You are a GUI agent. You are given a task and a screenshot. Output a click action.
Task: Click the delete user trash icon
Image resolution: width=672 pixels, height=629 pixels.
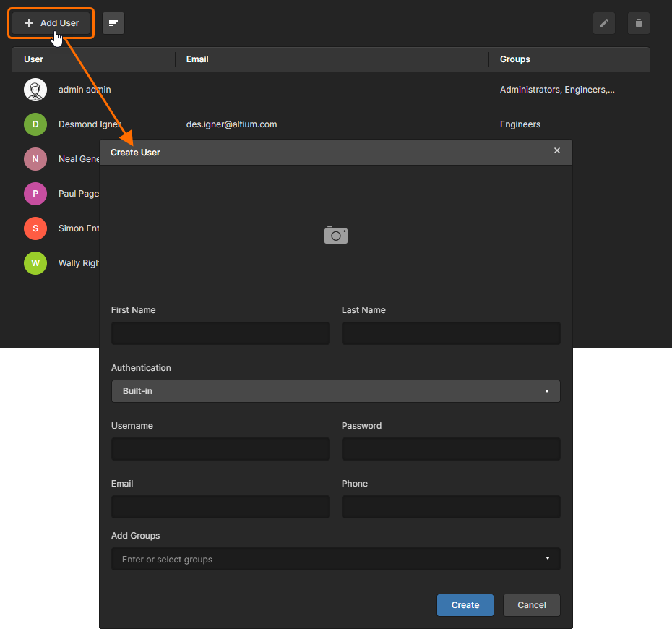[638, 23]
